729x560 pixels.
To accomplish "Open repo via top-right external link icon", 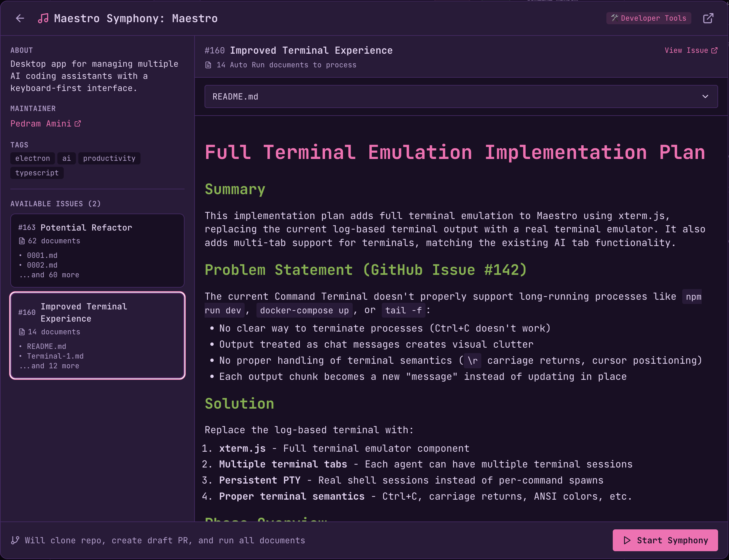I will coord(708,18).
